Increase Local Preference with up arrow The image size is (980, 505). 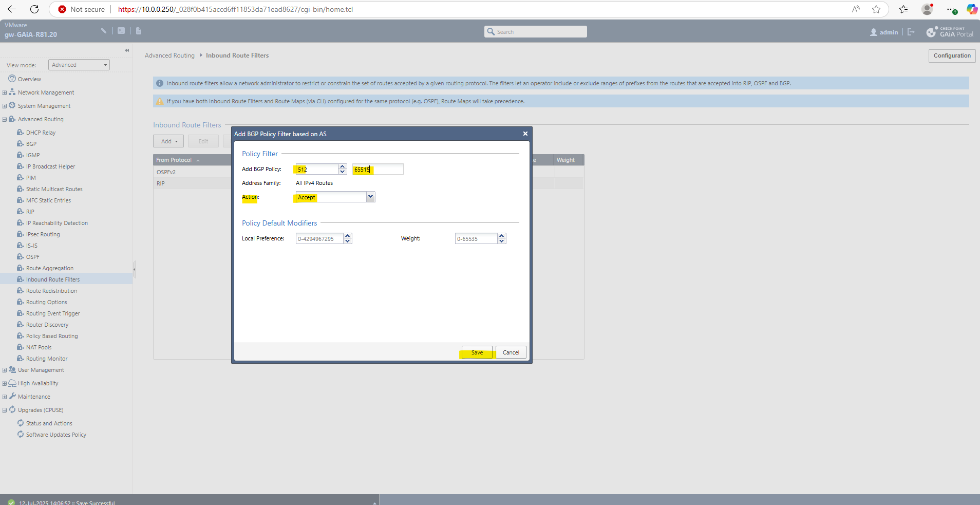(348, 236)
